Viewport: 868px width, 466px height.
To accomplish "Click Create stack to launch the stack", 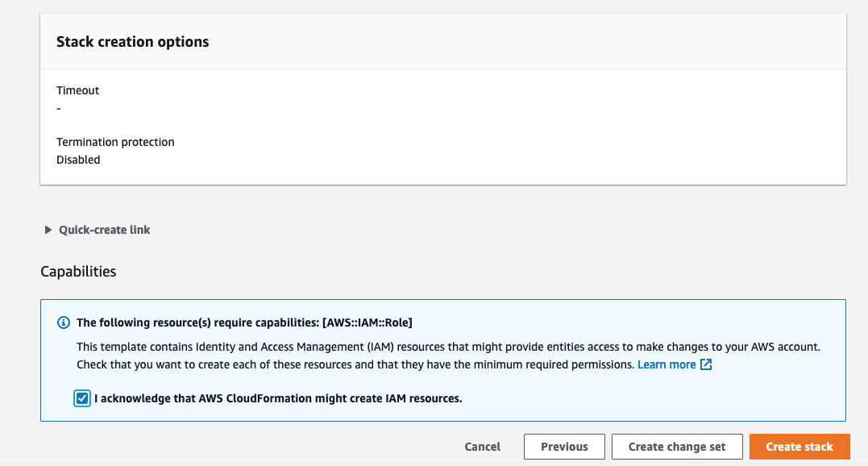I will pos(799,446).
